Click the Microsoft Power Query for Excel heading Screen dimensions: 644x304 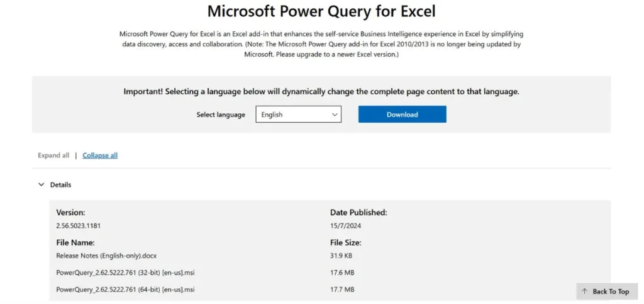[x=321, y=11]
